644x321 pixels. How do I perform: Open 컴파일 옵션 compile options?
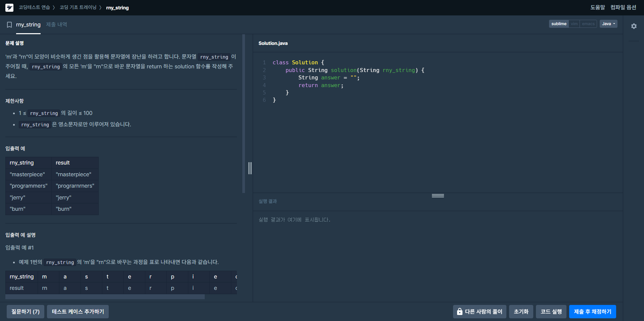click(623, 7)
